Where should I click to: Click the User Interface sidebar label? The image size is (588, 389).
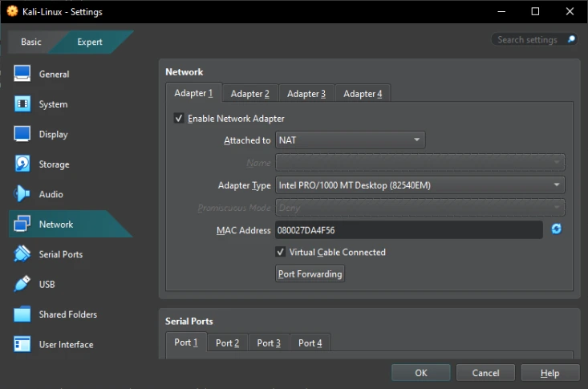(x=66, y=344)
